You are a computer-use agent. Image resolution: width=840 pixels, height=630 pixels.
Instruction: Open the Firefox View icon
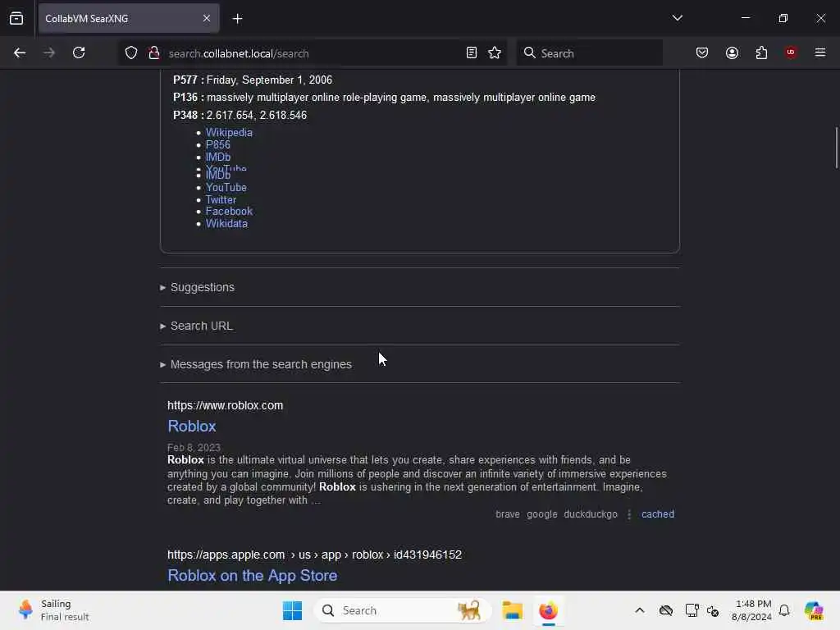click(x=16, y=18)
